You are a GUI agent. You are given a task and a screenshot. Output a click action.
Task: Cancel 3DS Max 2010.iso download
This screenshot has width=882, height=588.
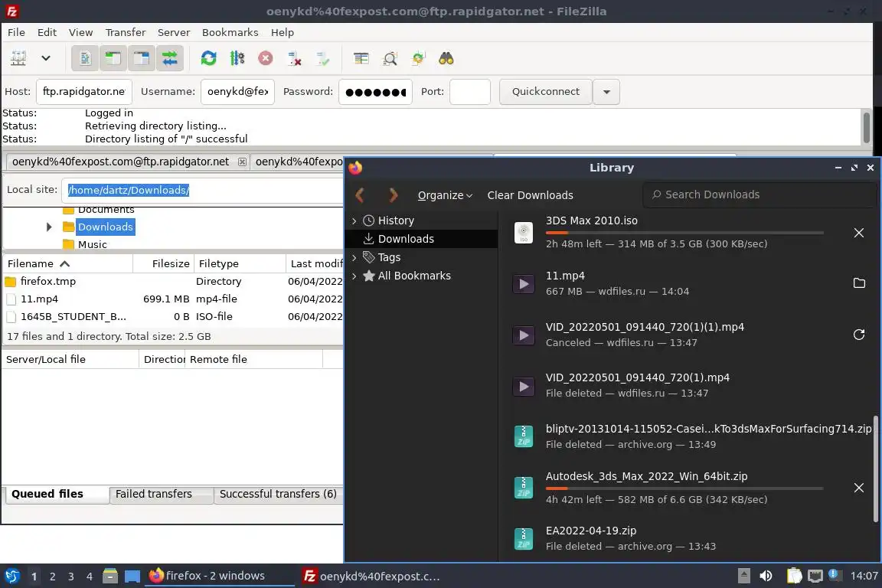click(858, 233)
